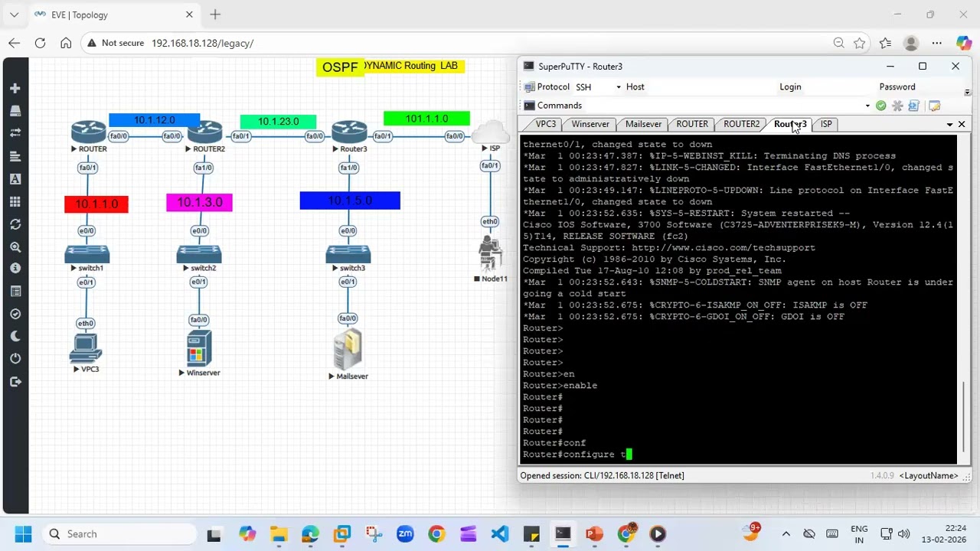Open the tab list dropdown arrow in SuperPuTTY
The height and width of the screenshot is (551, 980).
click(950, 124)
